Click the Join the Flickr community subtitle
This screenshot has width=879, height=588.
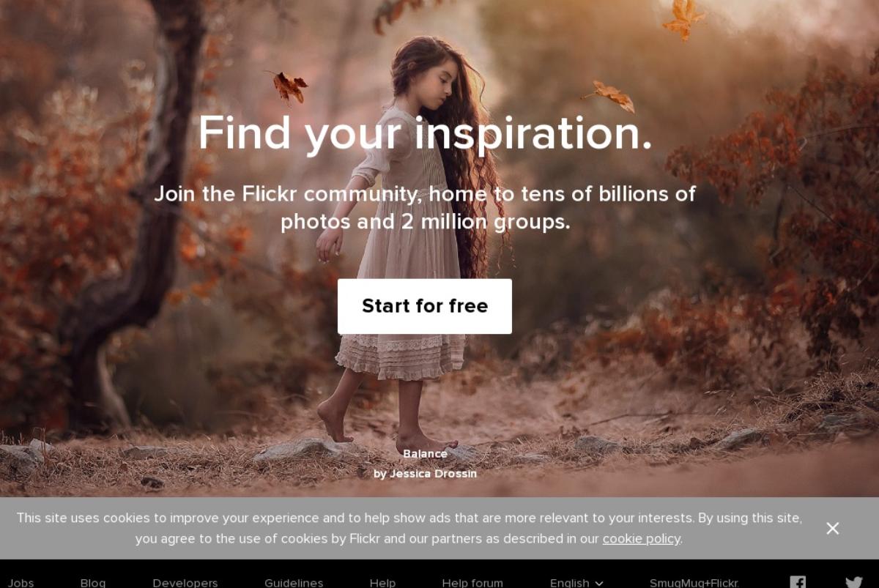[x=425, y=208]
